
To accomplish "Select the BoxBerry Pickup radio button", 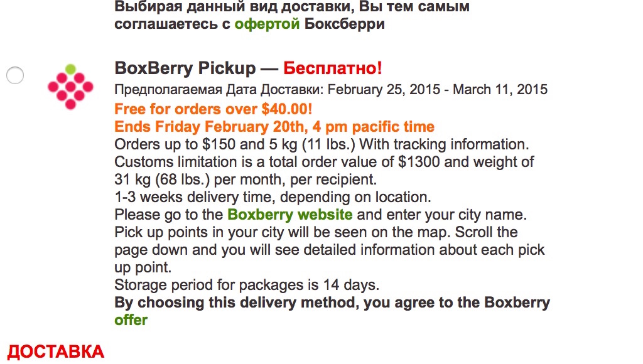I will (x=15, y=75).
